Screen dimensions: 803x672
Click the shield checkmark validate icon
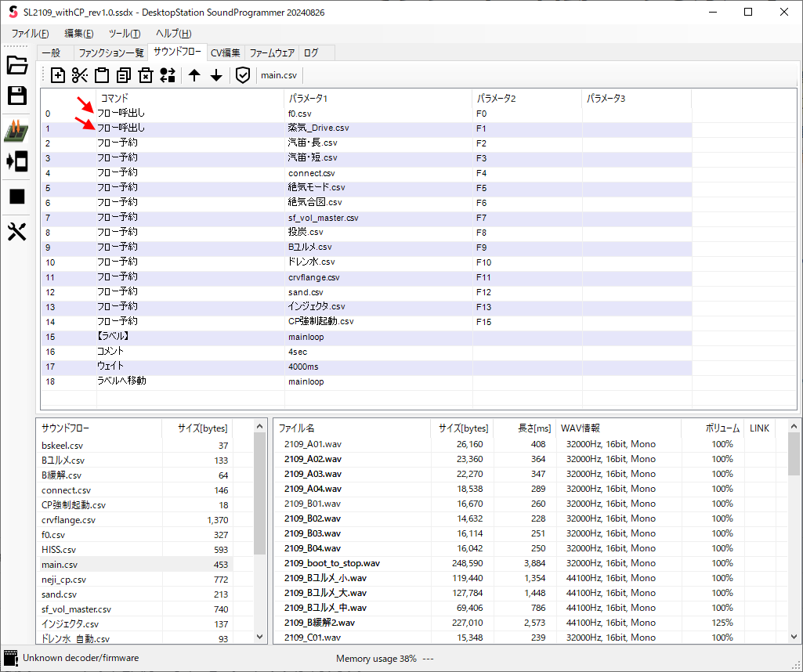pos(243,75)
